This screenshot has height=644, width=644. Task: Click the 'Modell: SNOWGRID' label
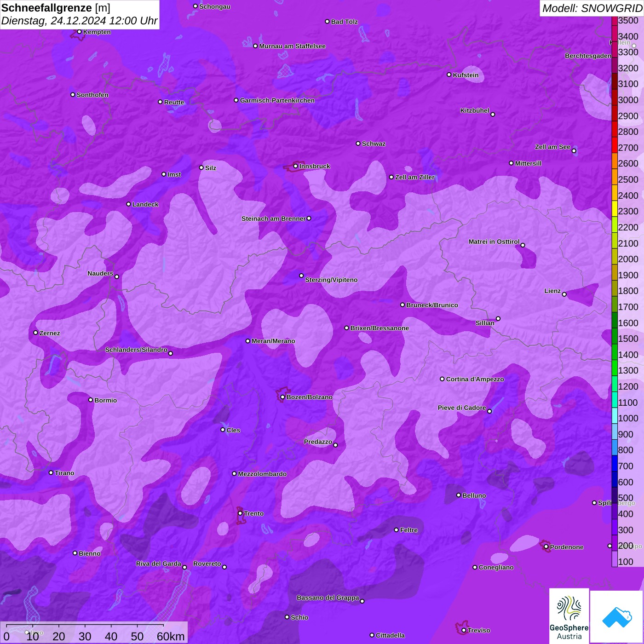(592, 8)
